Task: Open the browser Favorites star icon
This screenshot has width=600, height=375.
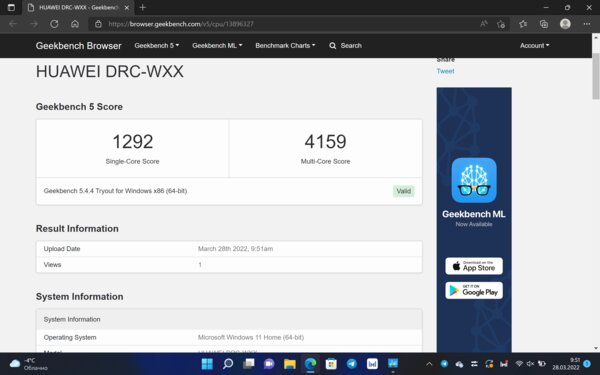Action: pos(523,24)
